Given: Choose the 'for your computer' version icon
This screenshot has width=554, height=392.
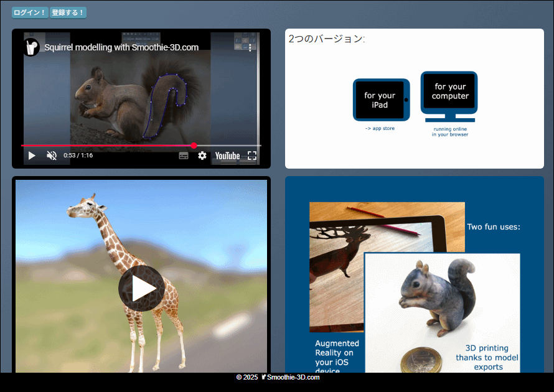Looking at the screenshot, I should (449, 97).
